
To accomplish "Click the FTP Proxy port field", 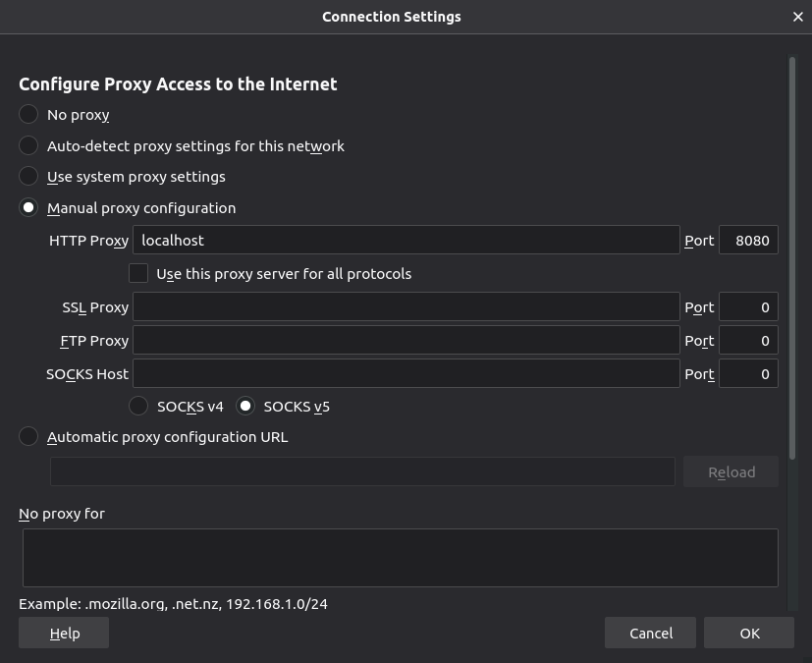I will (x=748, y=341).
